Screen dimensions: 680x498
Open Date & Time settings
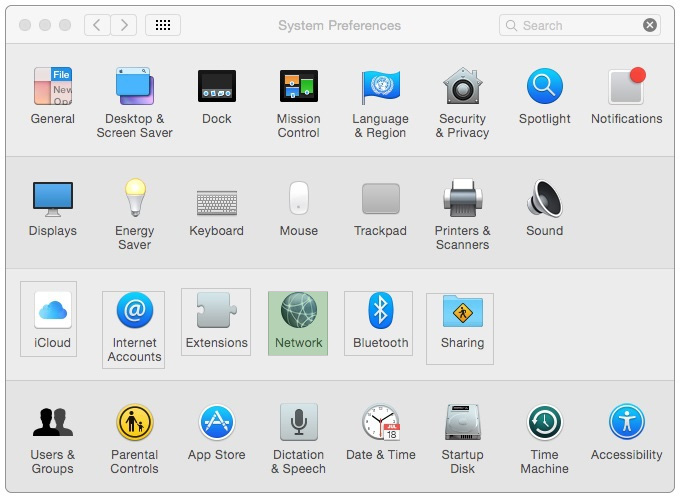point(380,432)
